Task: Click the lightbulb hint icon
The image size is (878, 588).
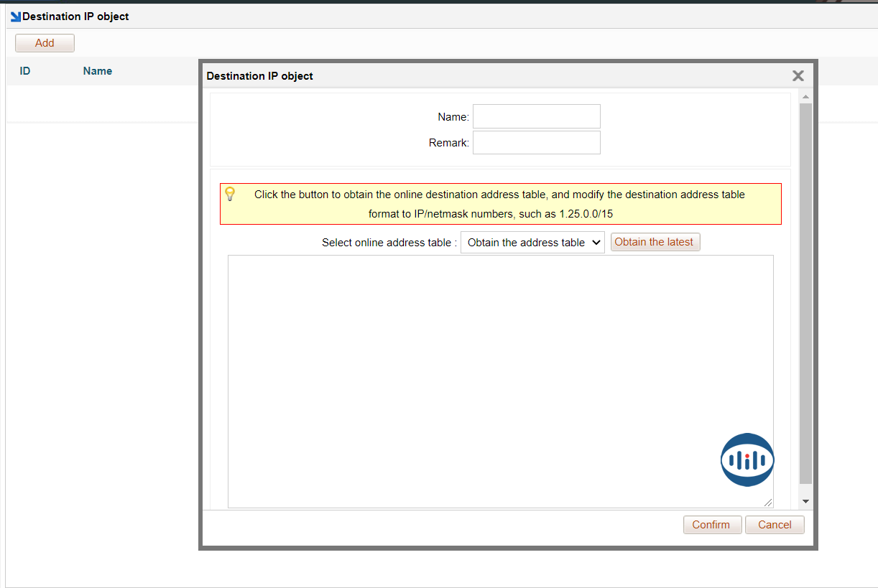Action: tap(230, 194)
